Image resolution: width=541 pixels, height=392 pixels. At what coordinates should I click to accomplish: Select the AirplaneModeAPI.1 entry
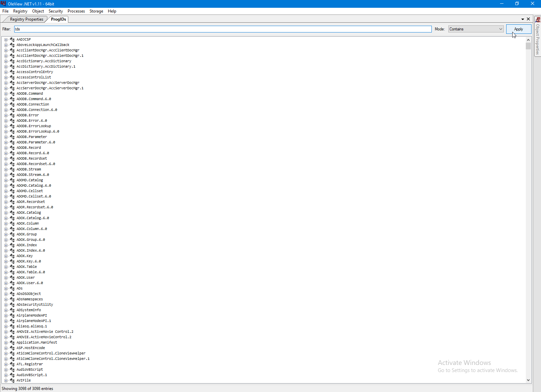point(34,321)
